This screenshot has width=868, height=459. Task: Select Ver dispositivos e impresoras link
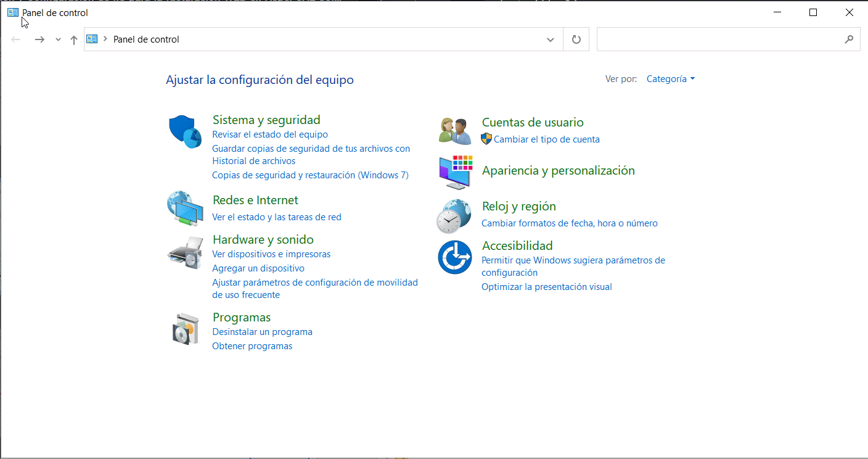[271, 254]
